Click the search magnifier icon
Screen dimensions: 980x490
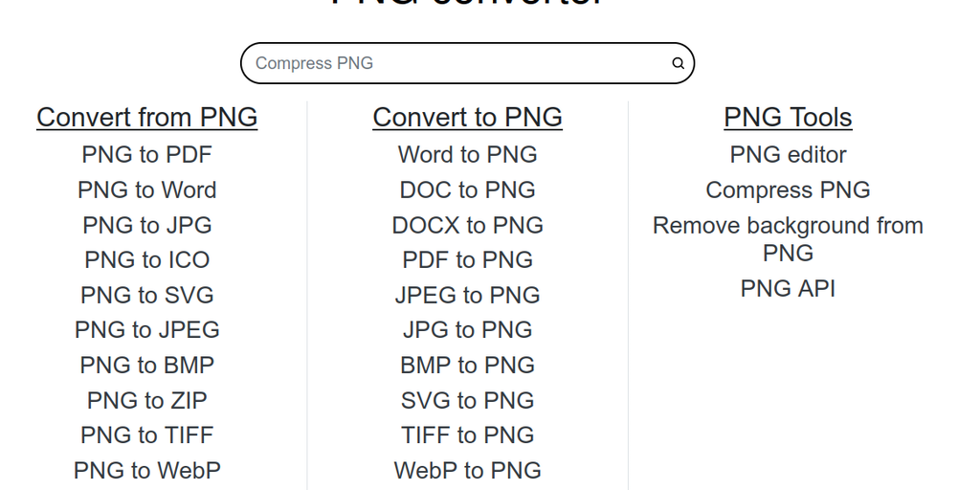pyautogui.click(x=678, y=64)
